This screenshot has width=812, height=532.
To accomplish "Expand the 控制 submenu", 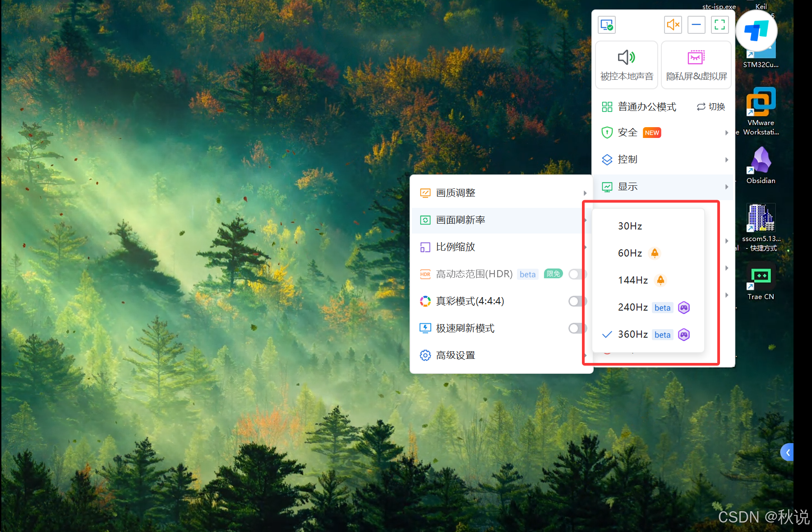I will (726, 160).
